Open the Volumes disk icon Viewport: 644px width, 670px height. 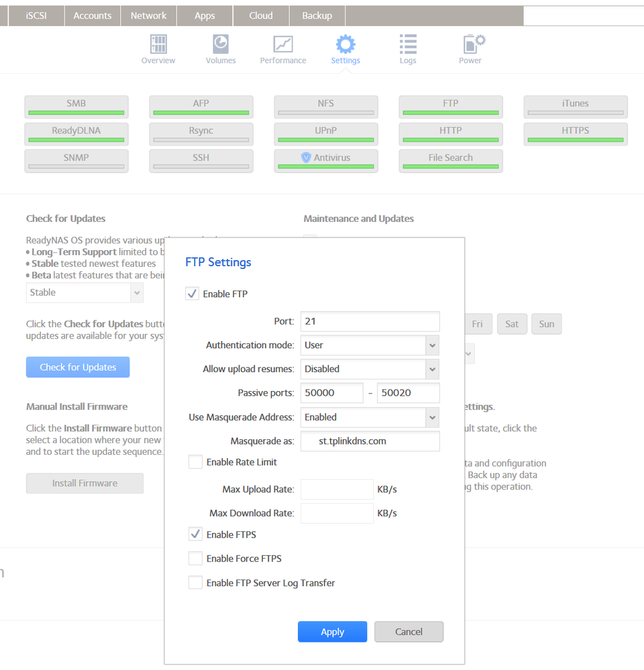pos(220,45)
